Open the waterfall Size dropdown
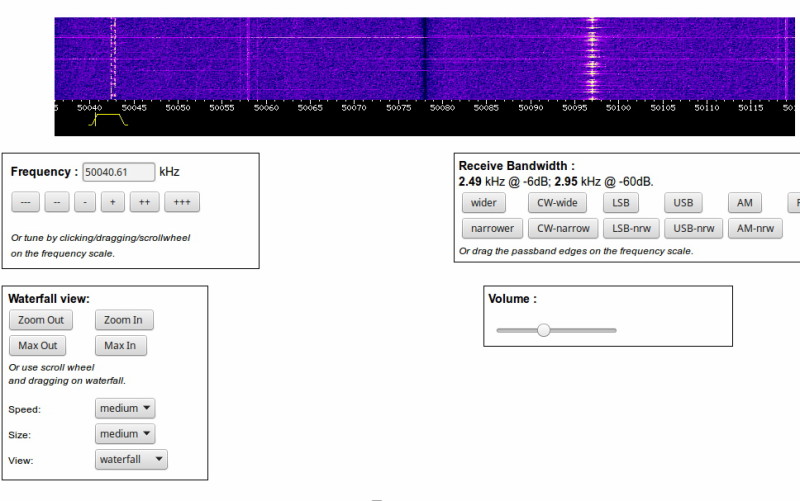 (125, 434)
